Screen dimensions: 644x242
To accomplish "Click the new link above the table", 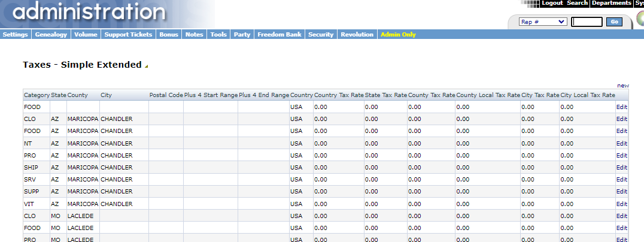I will (x=622, y=86).
